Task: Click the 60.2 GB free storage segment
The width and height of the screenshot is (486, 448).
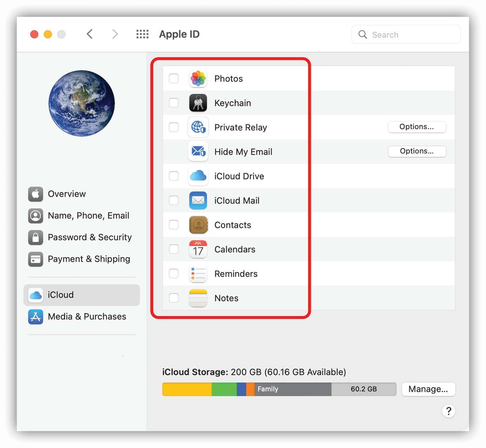Action: point(364,389)
